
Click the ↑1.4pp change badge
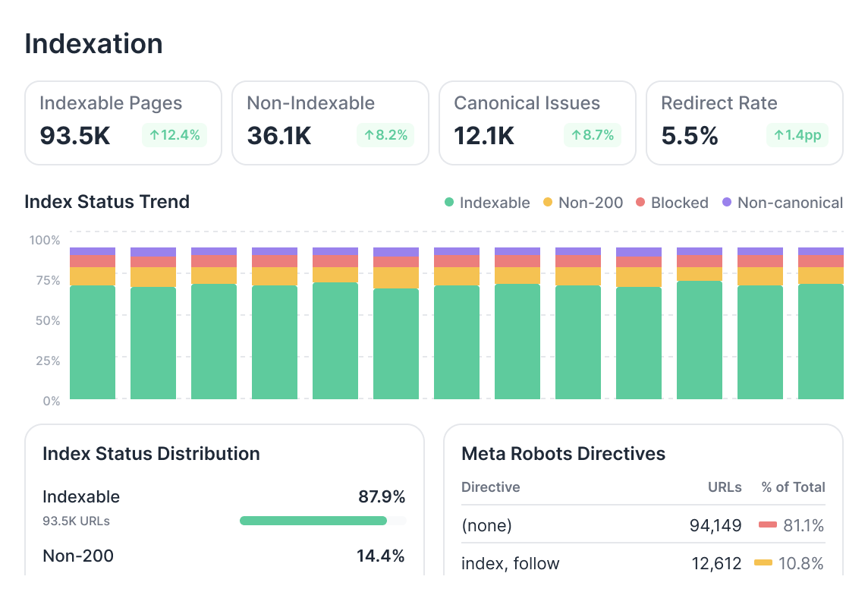[x=797, y=135]
